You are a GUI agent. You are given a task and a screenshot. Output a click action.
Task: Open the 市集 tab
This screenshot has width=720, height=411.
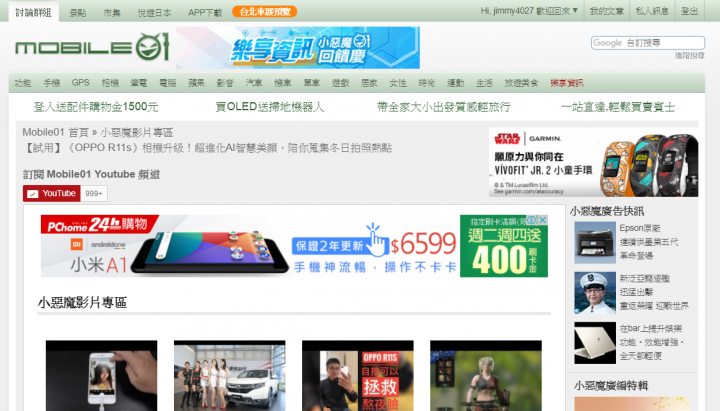[112, 13]
